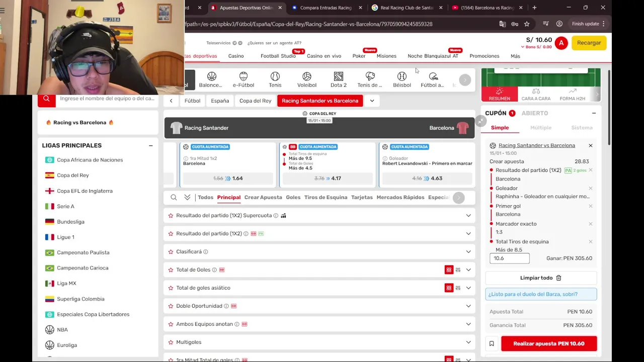Favorite the Total de goles asiático star

[171, 288]
